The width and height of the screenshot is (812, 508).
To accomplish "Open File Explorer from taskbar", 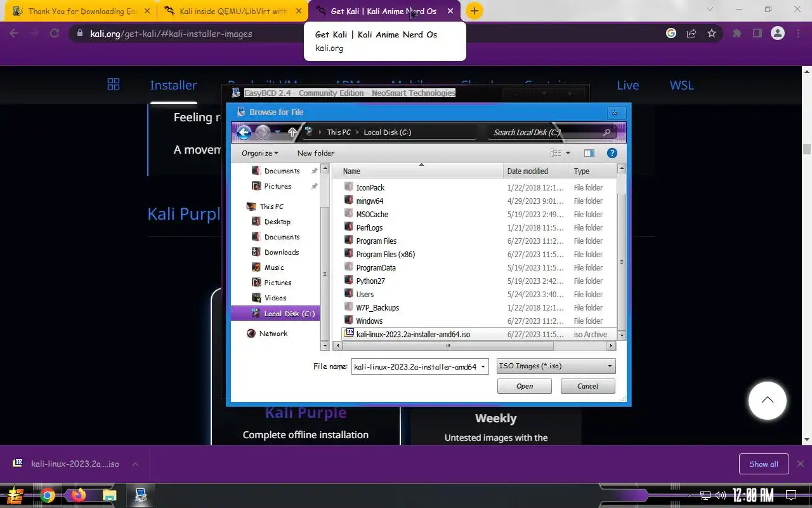I will [x=109, y=495].
